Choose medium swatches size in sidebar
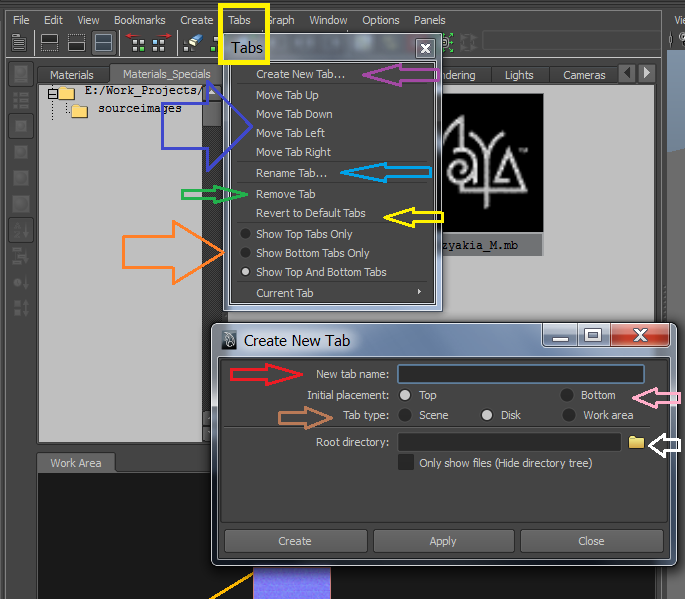The height and width of the screenshot is (599, 685). tap(21, 152)
